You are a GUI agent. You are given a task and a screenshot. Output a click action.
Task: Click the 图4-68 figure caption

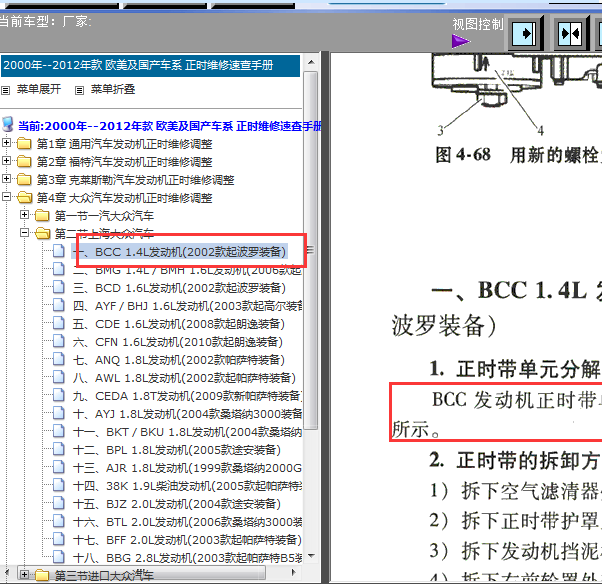[518, 155]
